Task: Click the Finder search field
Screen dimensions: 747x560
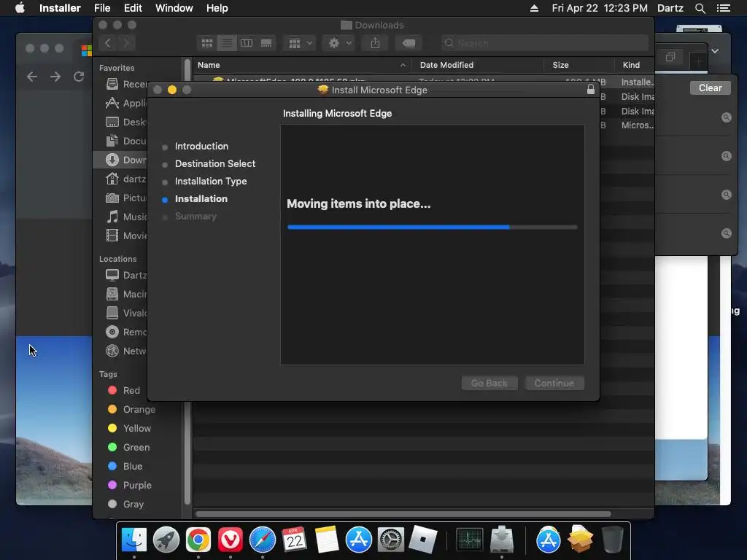Action: [x=545, y=43]
